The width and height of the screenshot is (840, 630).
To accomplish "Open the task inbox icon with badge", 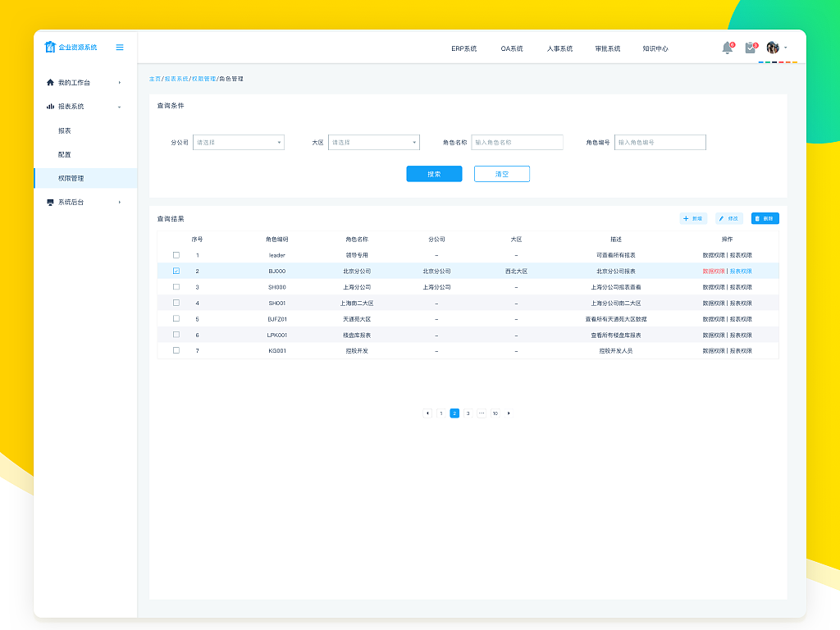I will [x=751, y=48].
